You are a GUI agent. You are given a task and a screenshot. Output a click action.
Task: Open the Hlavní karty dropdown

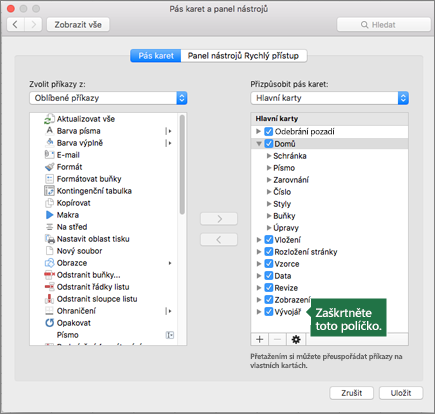(x=329, y=98)
